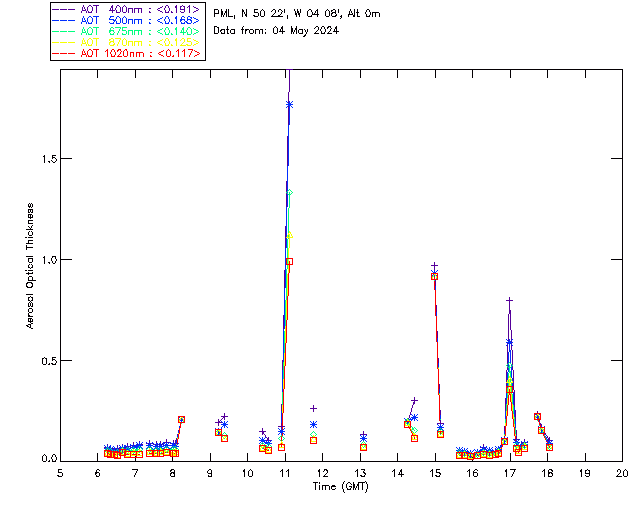The width and height of the screenshot is (640, 512).
Task: Click the 13 tick label on the time axis
Action: 360,472
